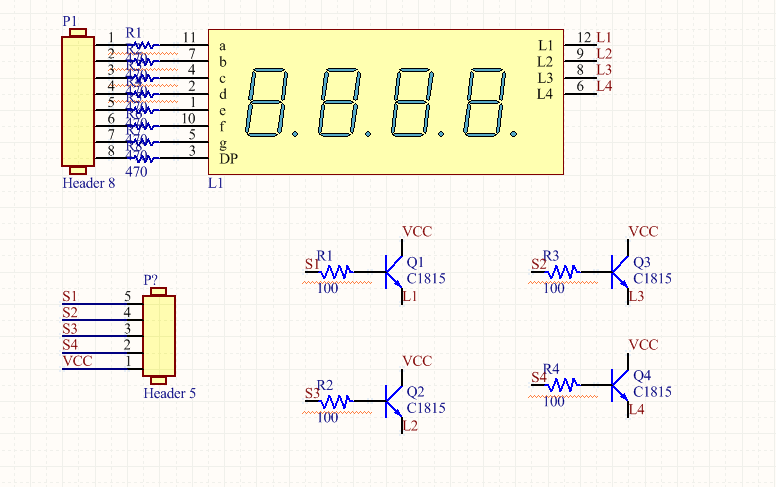Click resistor R3 next to S2 net
776x487 pixels.
click(564, 270)
